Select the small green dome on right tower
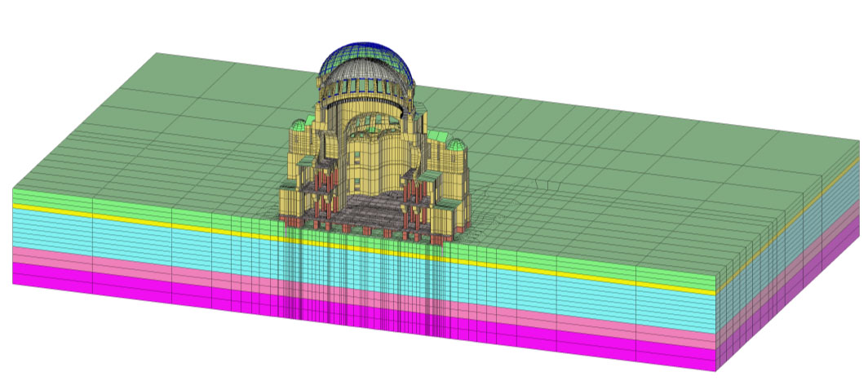Viewport: 868px width, 385px height. (455, 145)
